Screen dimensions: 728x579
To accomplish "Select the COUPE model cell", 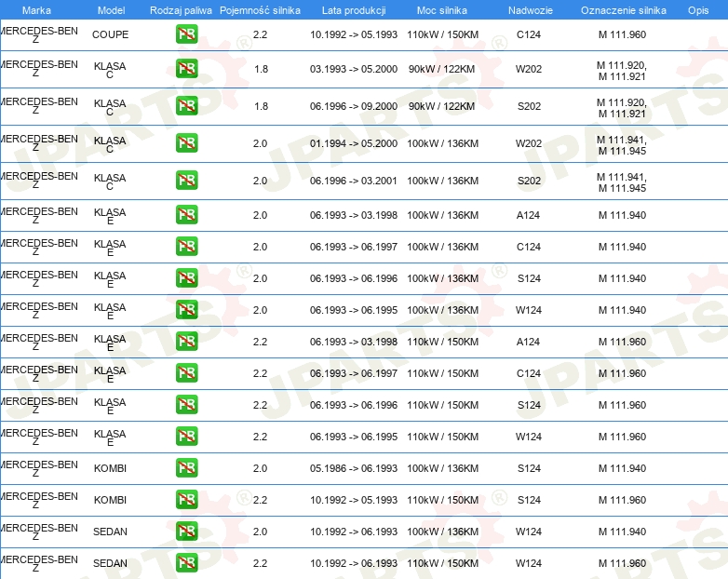I will click(x=110, y=34).
